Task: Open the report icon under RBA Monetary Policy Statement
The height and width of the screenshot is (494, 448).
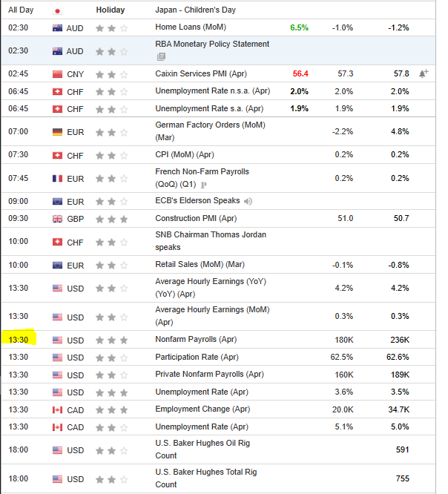Action: [161, 56]
